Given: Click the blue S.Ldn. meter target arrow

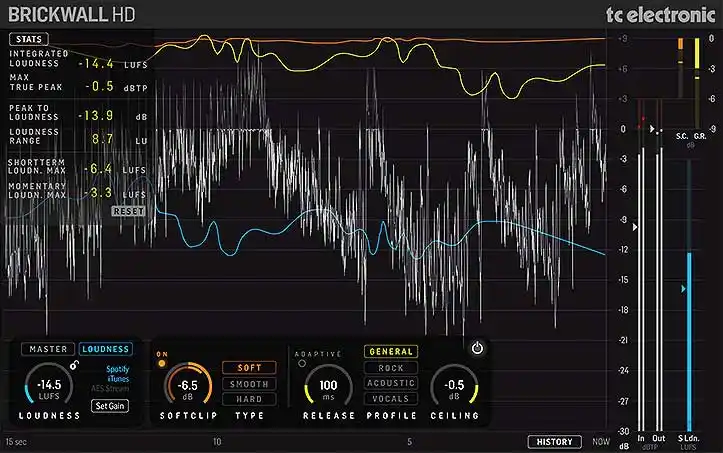Looking at the screenshot, I should click(683, 289).
